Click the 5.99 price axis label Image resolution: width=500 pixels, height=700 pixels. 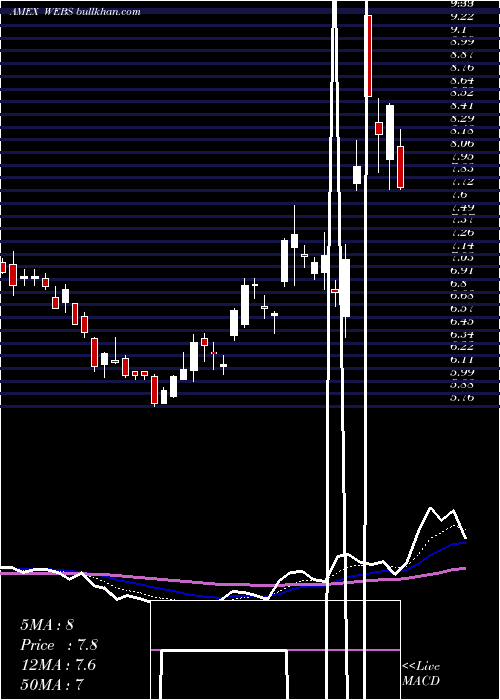[462, 372]
